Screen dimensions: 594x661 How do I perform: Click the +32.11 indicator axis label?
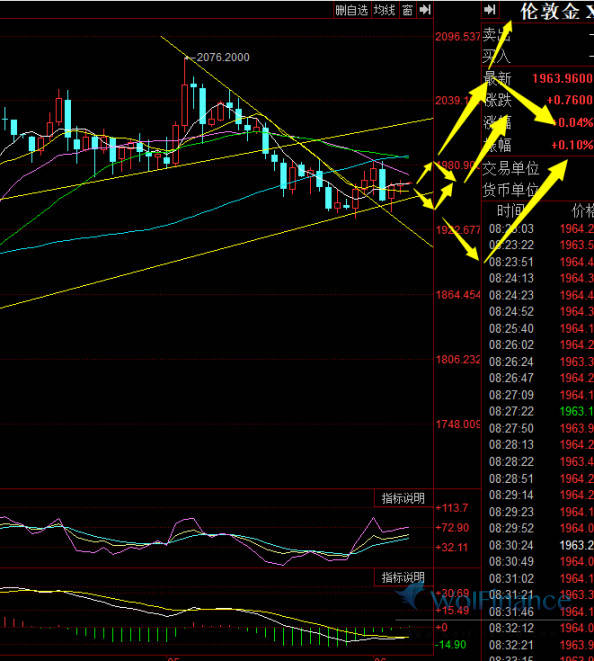452,547
